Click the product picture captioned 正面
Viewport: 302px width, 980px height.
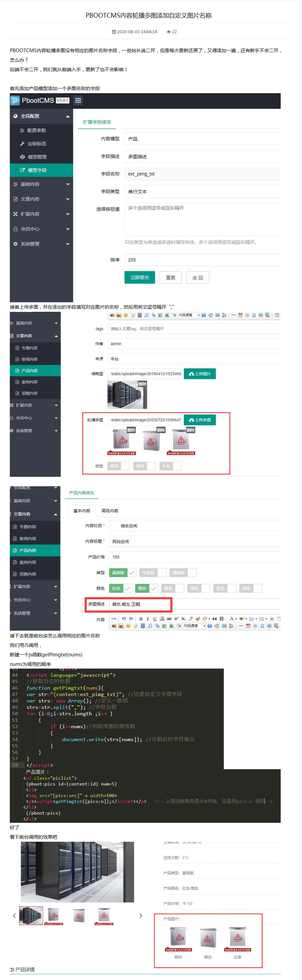237,939
